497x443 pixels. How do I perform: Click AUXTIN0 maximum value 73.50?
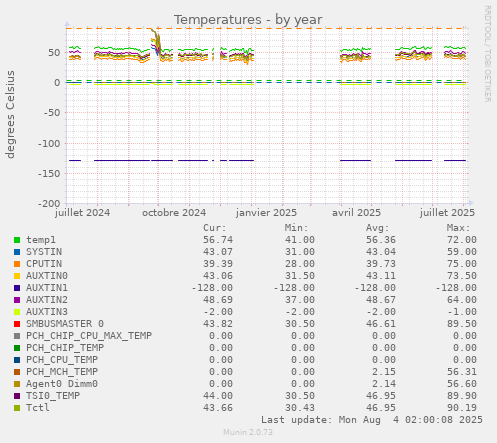[x=462, y=276]
